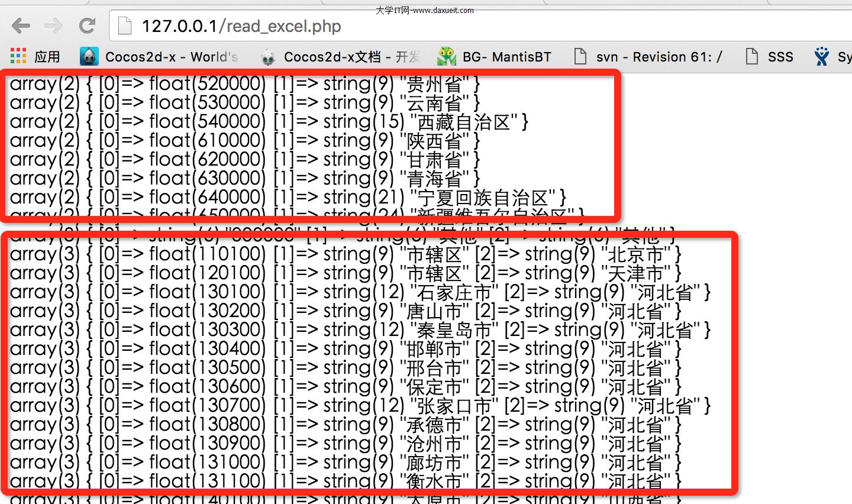This screenshot has width=852, height=504.
Task: Click "市辖区" in the float(110100) row
Action: 434,254
